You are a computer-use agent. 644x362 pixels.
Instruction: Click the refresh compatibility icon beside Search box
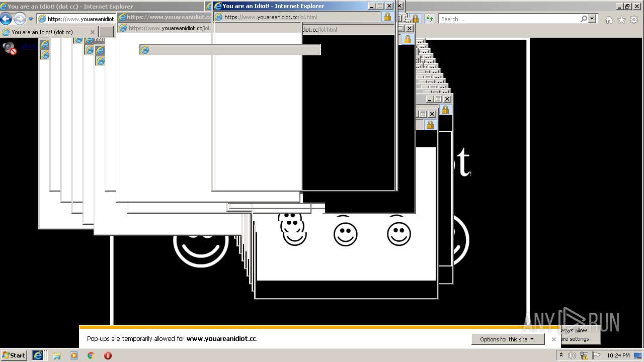click(x=429, y=19)
